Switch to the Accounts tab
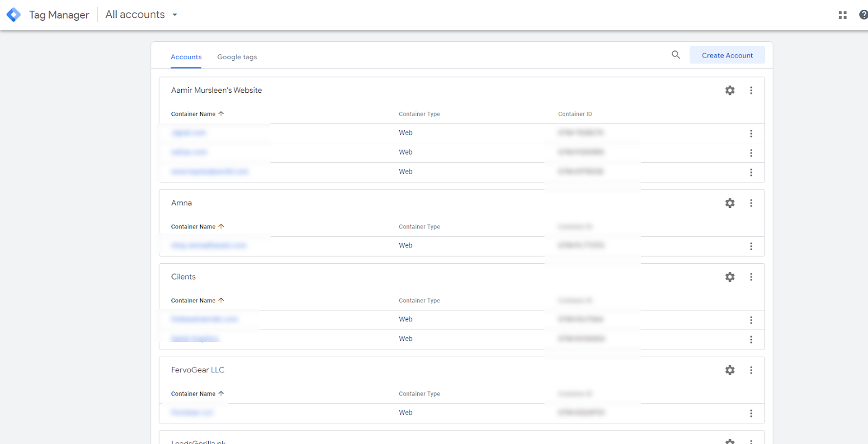868x444 pixels. (x=186, y=57)
